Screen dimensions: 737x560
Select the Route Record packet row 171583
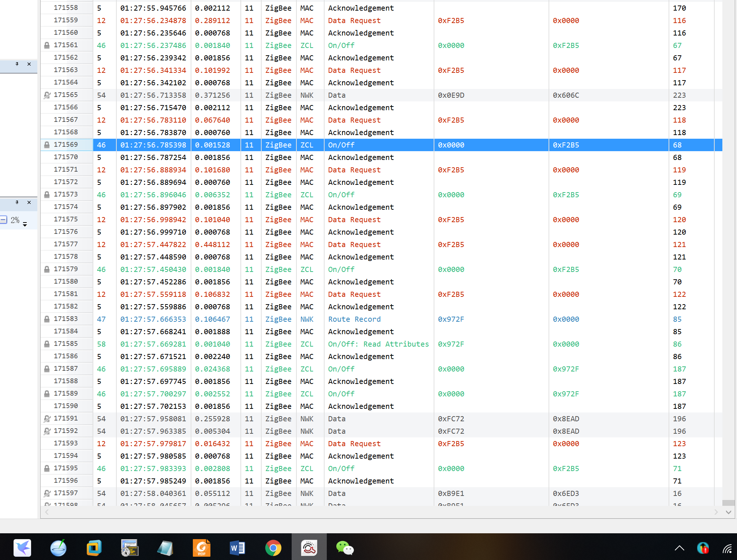(x=354, y=319)
